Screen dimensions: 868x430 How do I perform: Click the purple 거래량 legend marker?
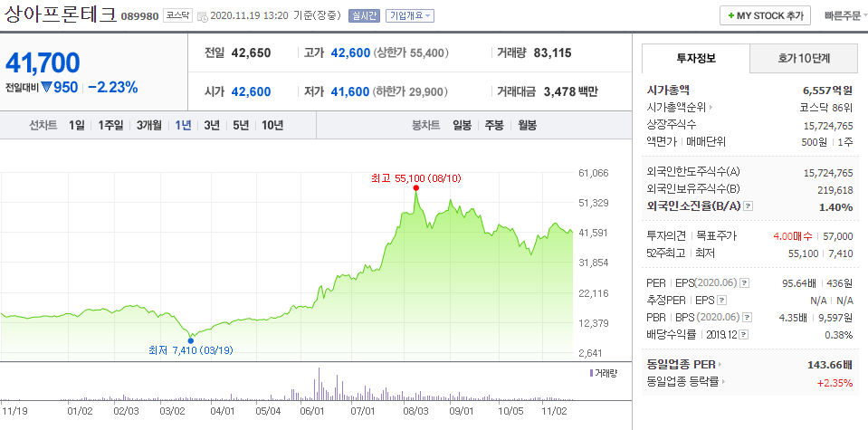[x=592, y=373]
